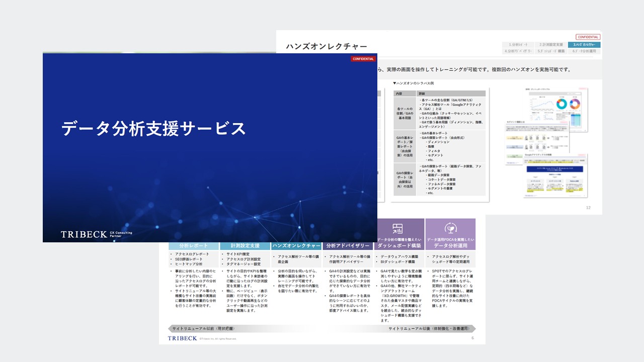Click the データ分析支援サービス cover title

[153, 129]
